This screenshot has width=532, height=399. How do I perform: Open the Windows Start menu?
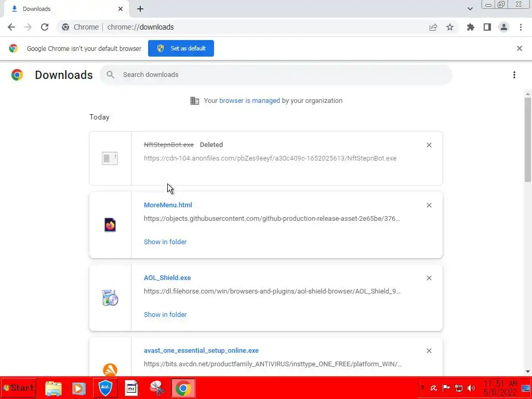(x=18, y=388)
